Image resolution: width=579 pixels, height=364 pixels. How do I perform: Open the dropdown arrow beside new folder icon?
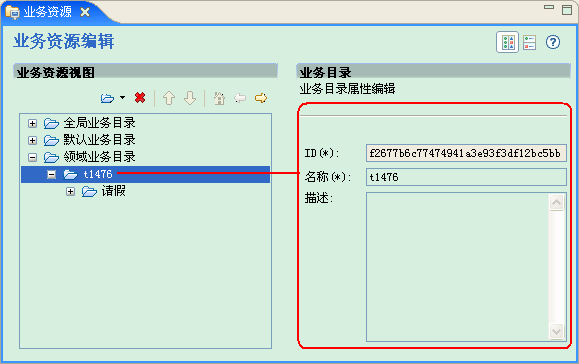coord(123,98)
